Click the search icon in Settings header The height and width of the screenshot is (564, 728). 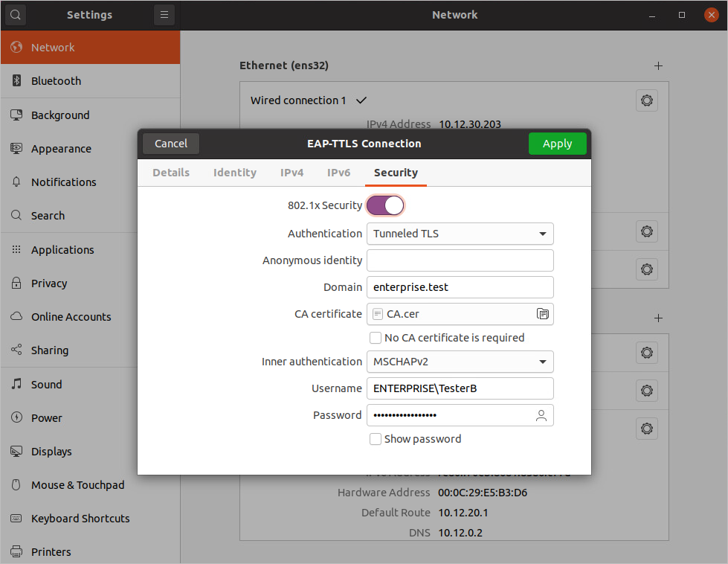(x=16, y=15)
